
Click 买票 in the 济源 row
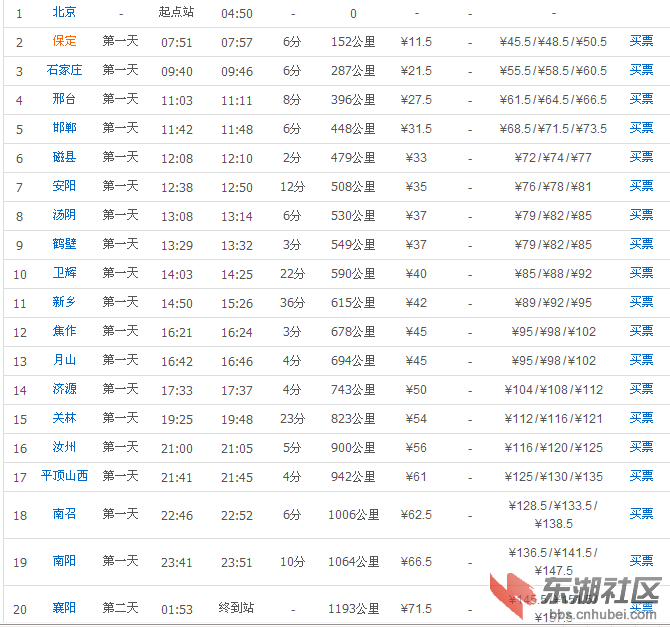coord(641,389)
